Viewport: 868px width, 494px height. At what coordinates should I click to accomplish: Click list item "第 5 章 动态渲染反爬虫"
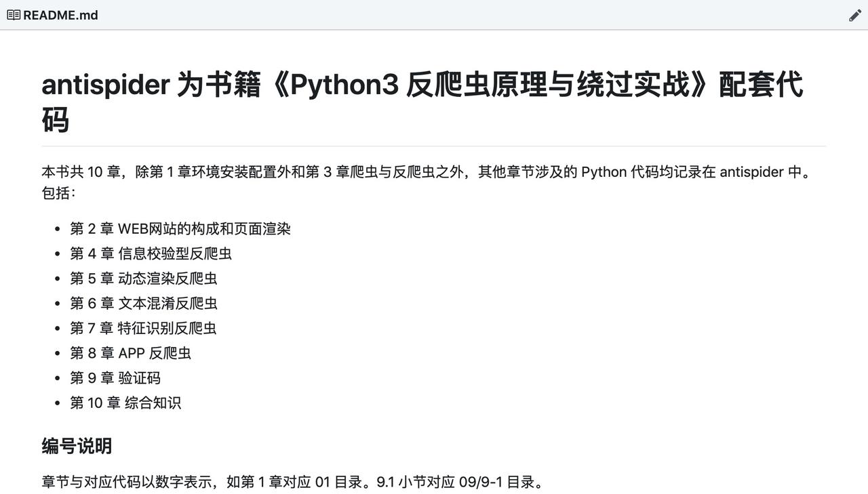tap(144, 279)
